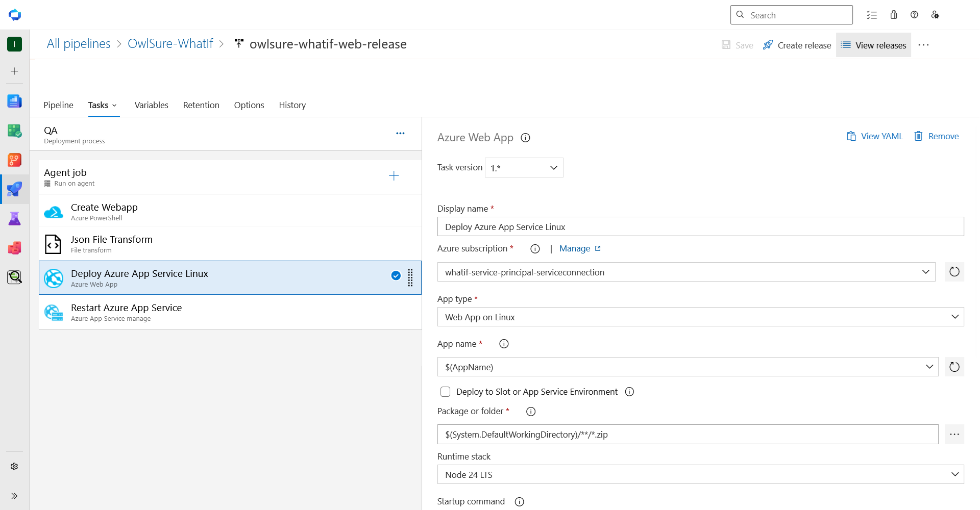Show info about Azure Web App task
Screen dimensions: 980x510
click(525, 138)
